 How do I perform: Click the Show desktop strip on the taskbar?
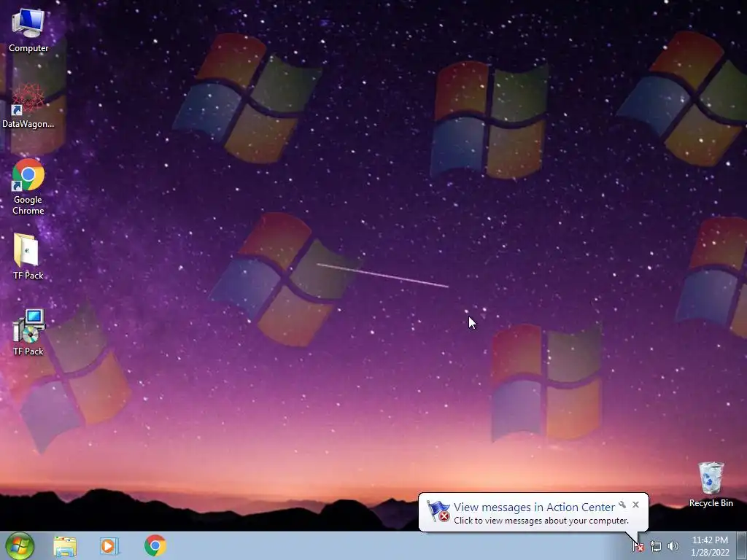742,545
